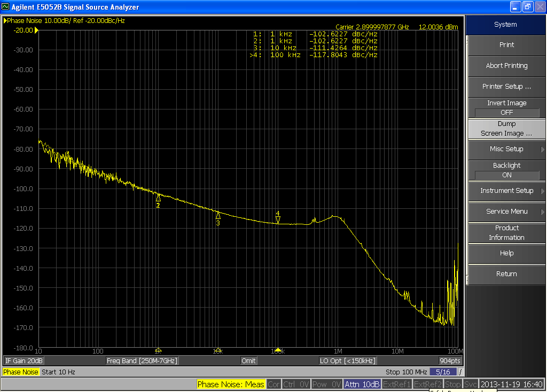Screen dimensions: 547x392
Task: Click the IF Gain 20dB status field
Action: click(x=24, y=361)
